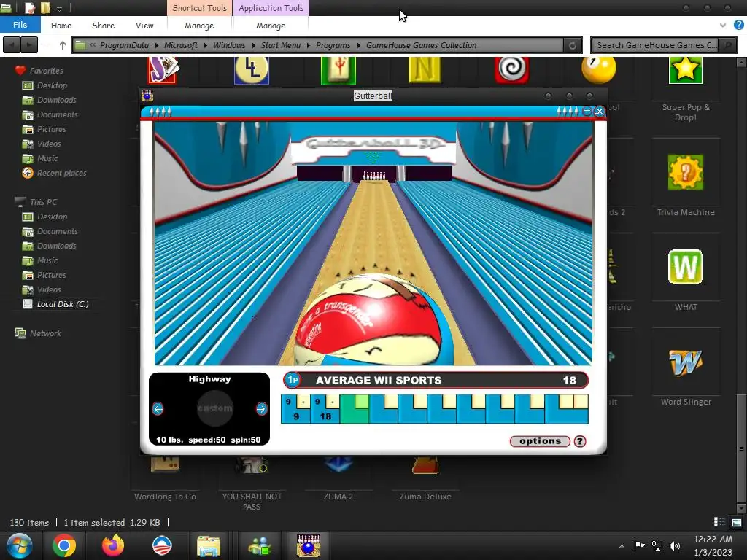Click the Programs breadcrumb segment
Screen dimensions: 747x560
(333, 45)
